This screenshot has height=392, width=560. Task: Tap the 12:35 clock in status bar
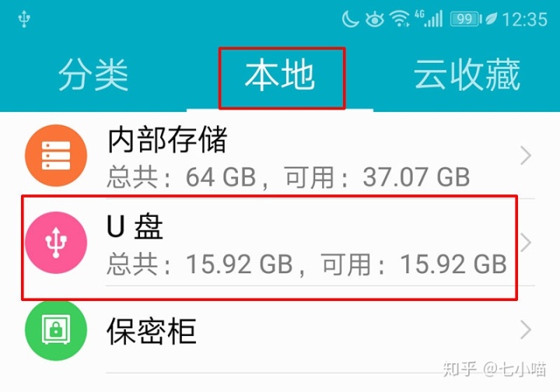point(525,19)
